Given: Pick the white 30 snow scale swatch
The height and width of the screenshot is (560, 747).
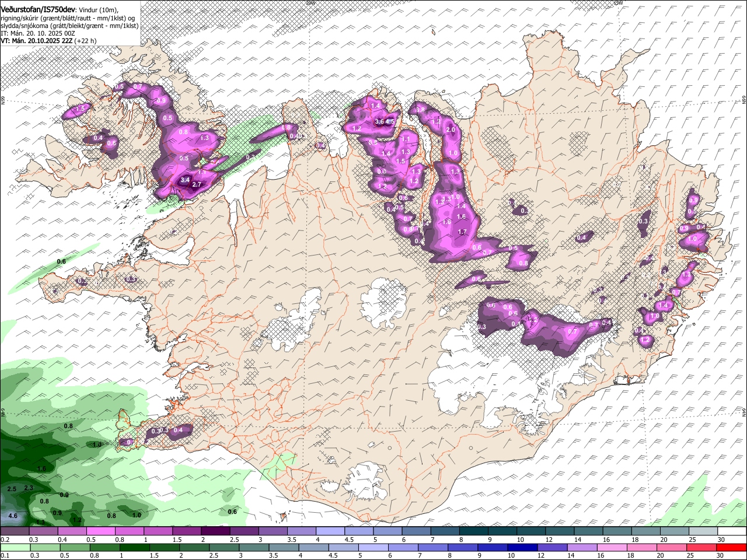Looking at the screenshot, I should [x=732, y=531].
